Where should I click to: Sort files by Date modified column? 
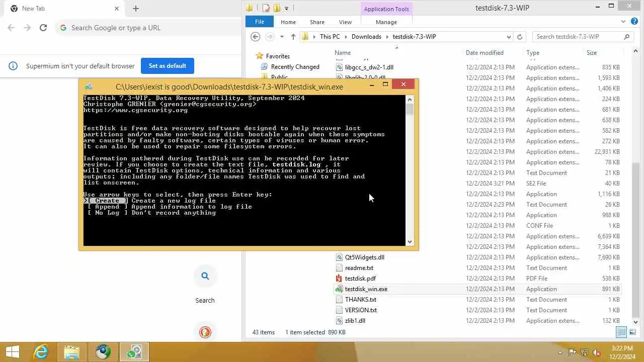tap(485, 53)
